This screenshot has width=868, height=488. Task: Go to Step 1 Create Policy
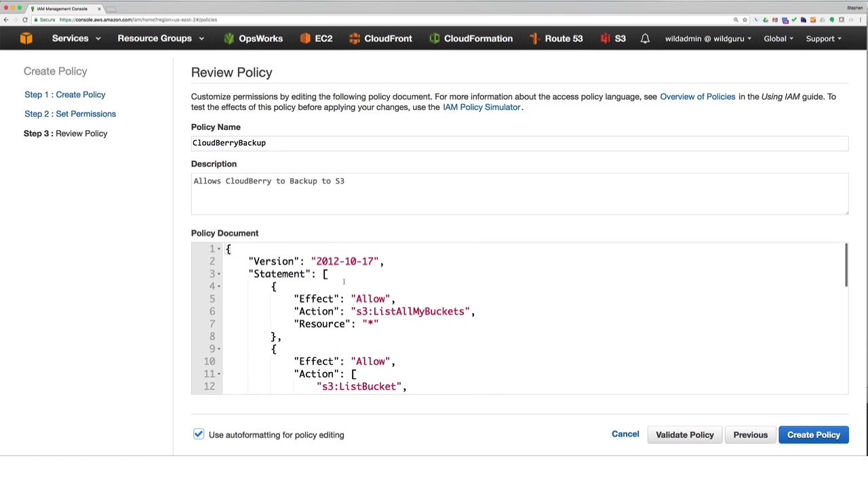[65, 95]
